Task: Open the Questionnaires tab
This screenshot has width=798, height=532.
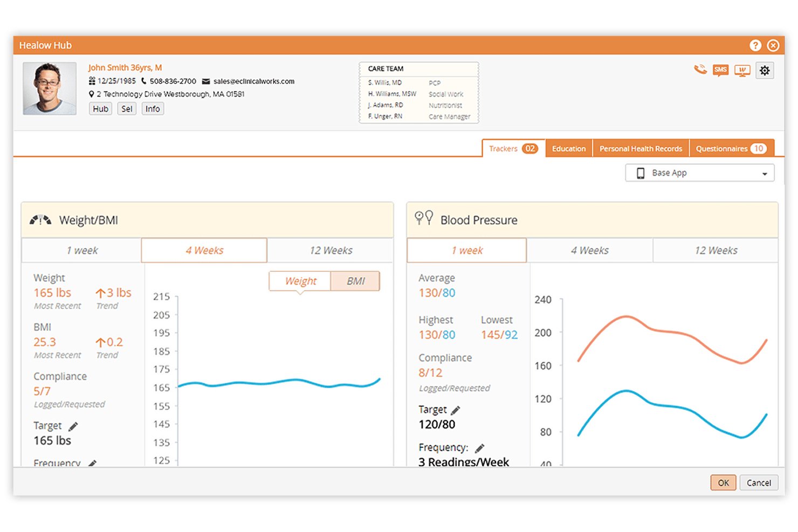Action: click(x=732, y=148)
